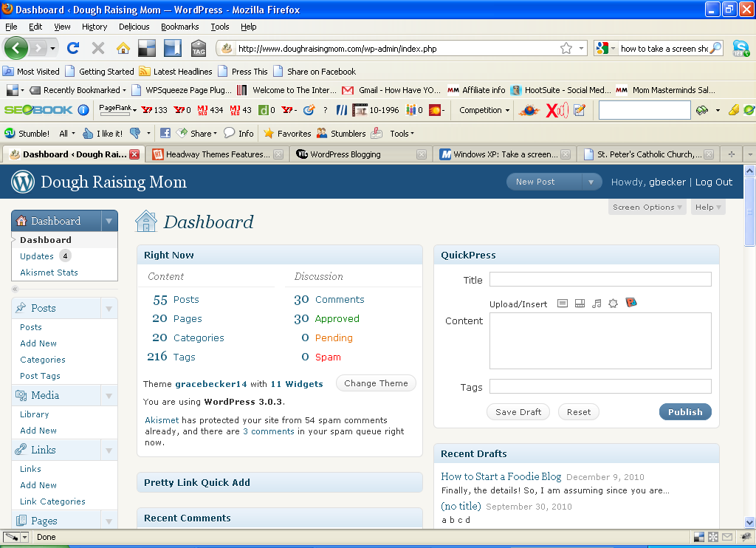Screen dimensions: 756x548
Task: Open Akismet Stats in sidebar
Action: (x=49, y=273)
